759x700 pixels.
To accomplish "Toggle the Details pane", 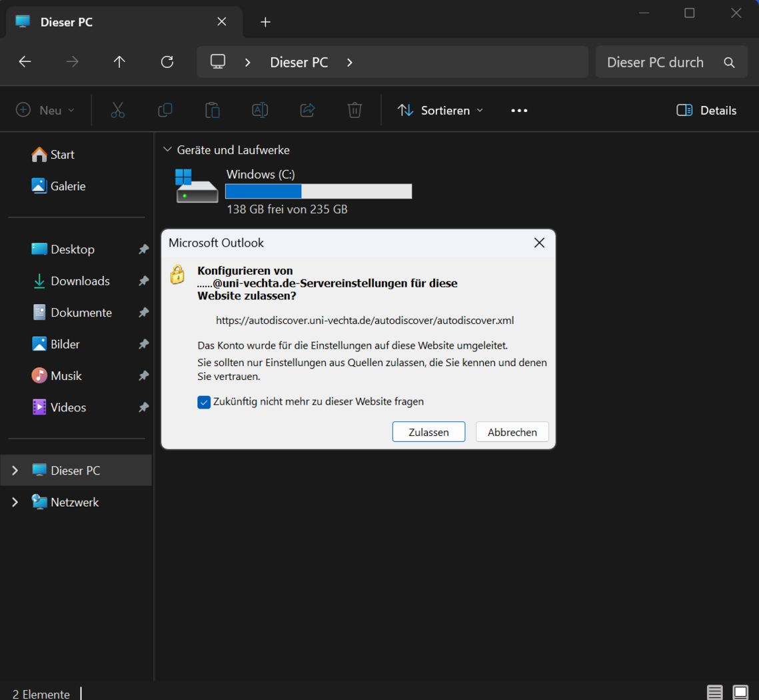I will tap(707, 111).
